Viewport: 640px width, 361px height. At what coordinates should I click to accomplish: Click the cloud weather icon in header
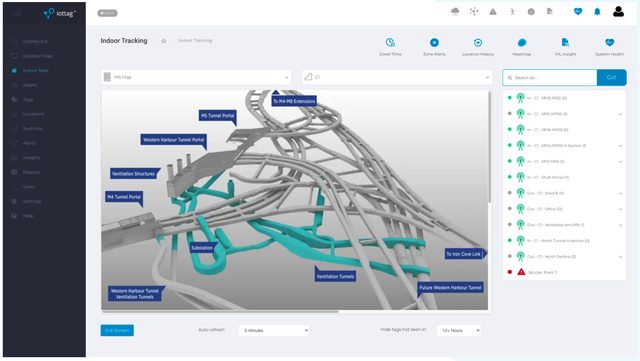[x=455, y=11]
